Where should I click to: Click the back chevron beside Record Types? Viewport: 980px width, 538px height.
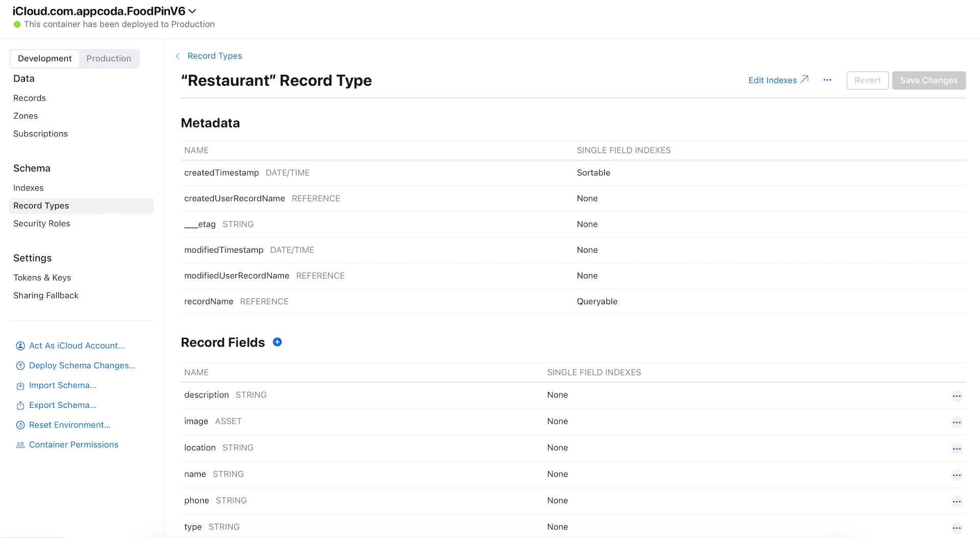[x=178, y=56]
